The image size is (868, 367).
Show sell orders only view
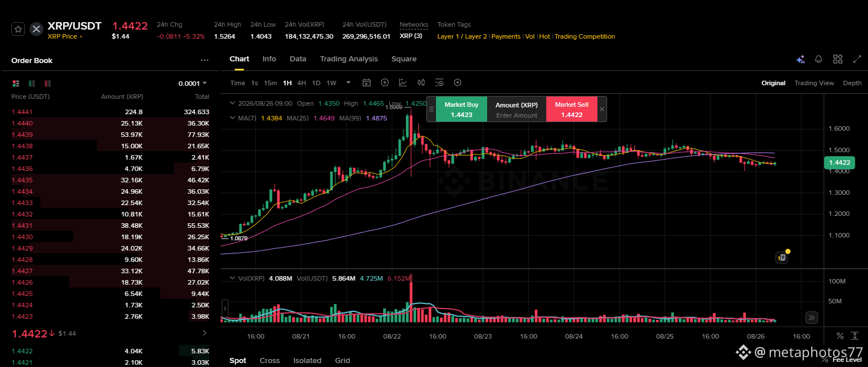48,83
